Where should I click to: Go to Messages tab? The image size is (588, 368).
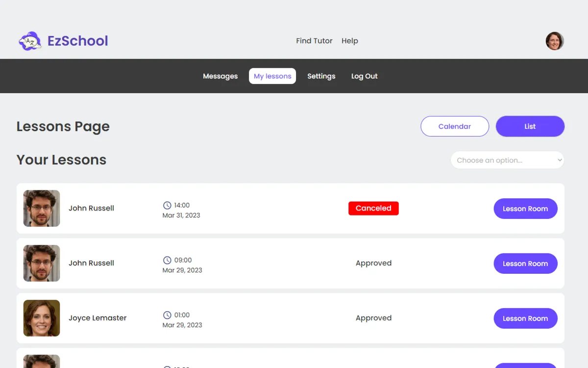[x=220, y=76]
